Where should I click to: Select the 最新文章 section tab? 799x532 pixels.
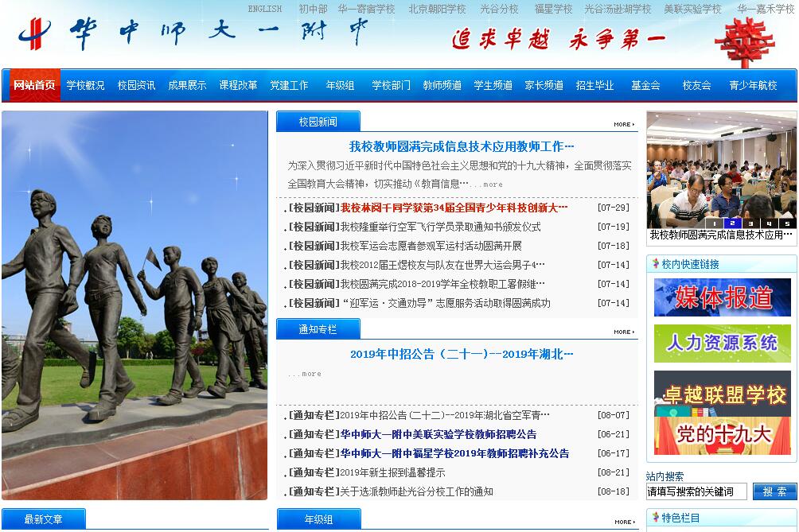click(44, 519)
